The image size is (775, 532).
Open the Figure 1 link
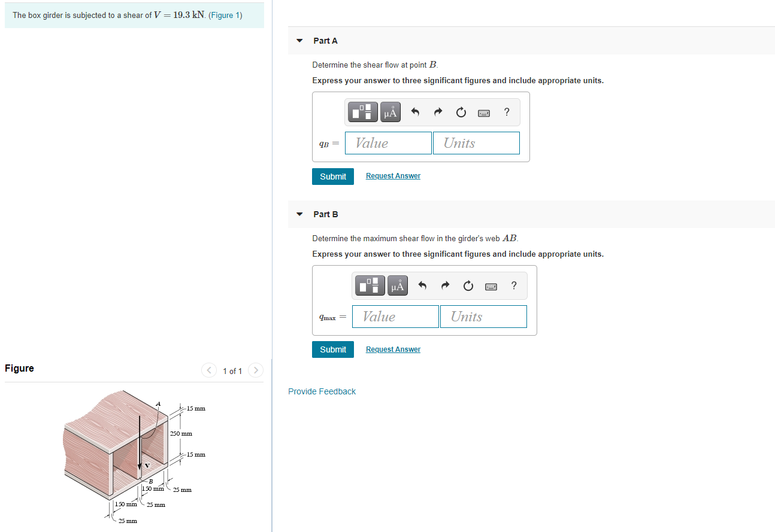click(226, 15)
